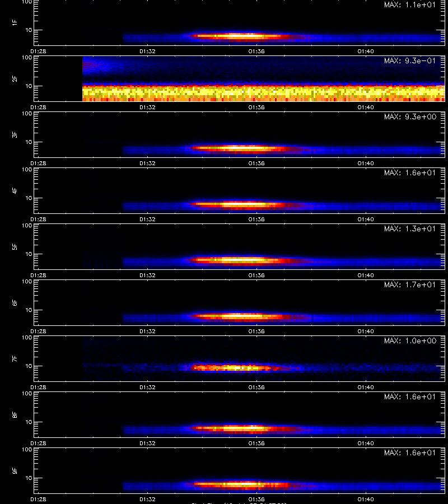Click the bright emission peak in panel 9F
This screenshot has height=504, width=448.
(241, 484)
